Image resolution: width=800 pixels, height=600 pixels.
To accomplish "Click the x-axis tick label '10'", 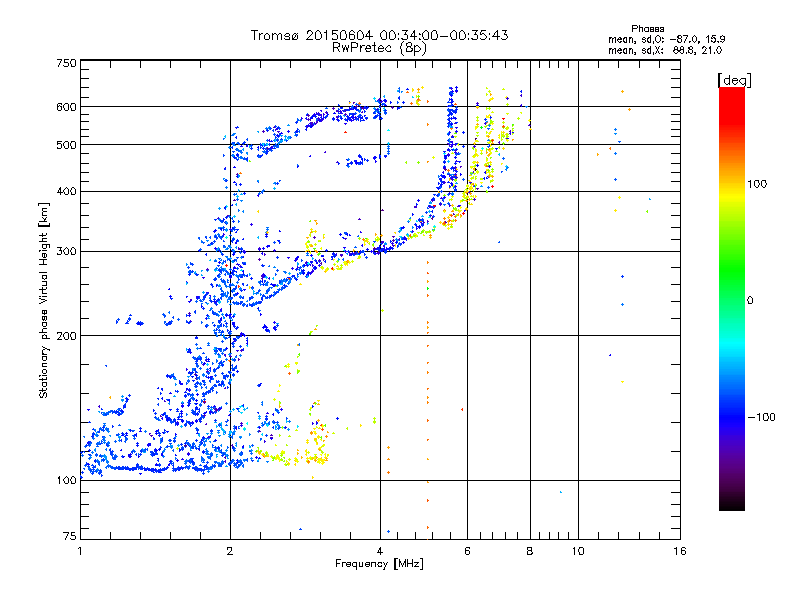I will click(x=578, y=551).
